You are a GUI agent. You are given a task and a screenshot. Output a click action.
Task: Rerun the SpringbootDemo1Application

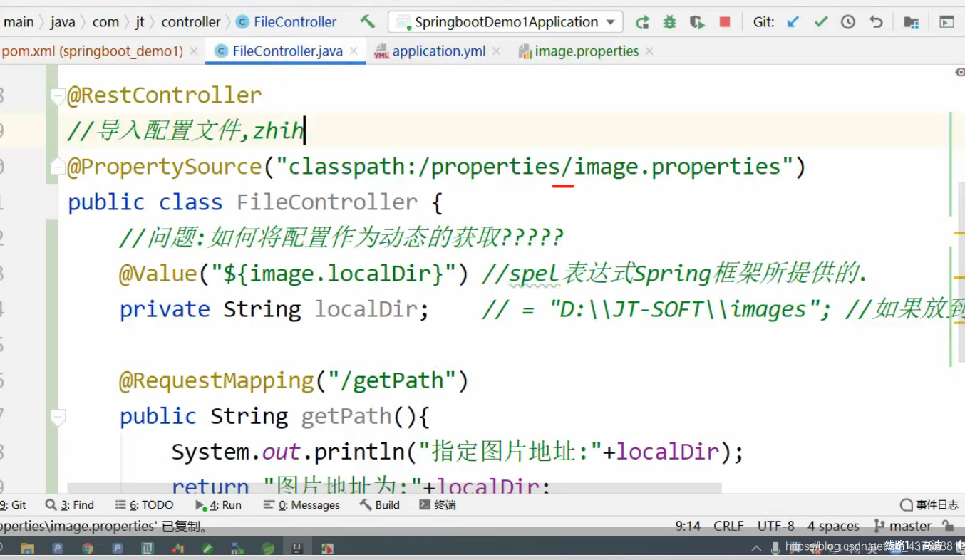(x=643, y=22)
